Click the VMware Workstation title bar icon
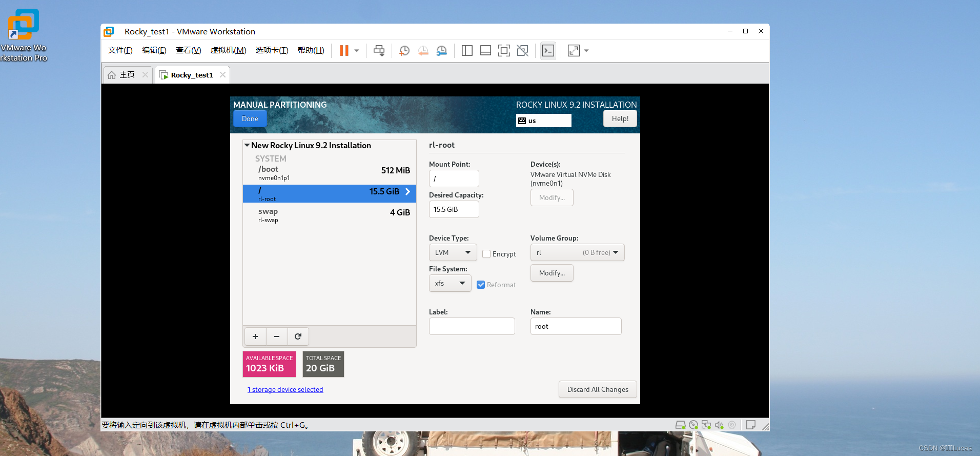The height and width of the screenshot is (456, 980). click(x=109, y=32)
